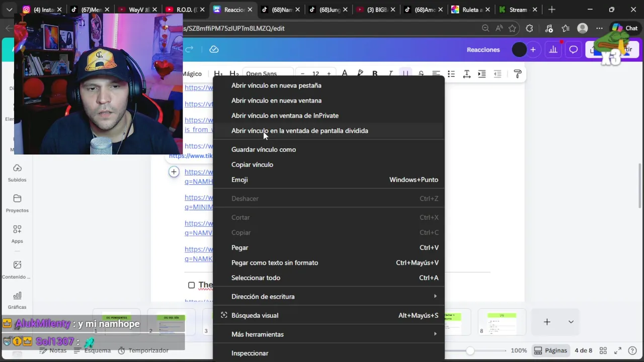Click the redo arrow in Canva header
Screen dimensions: 644x362
coord(190,49)
